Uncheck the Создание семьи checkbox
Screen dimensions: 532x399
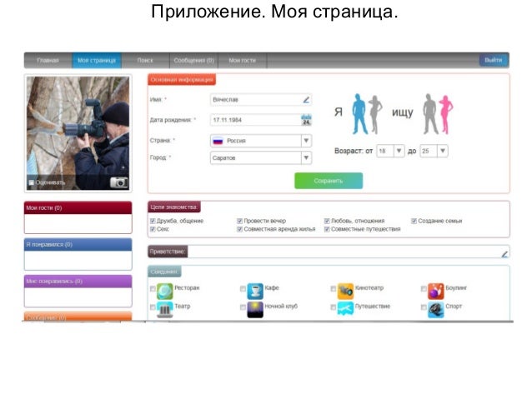(414, 221)
